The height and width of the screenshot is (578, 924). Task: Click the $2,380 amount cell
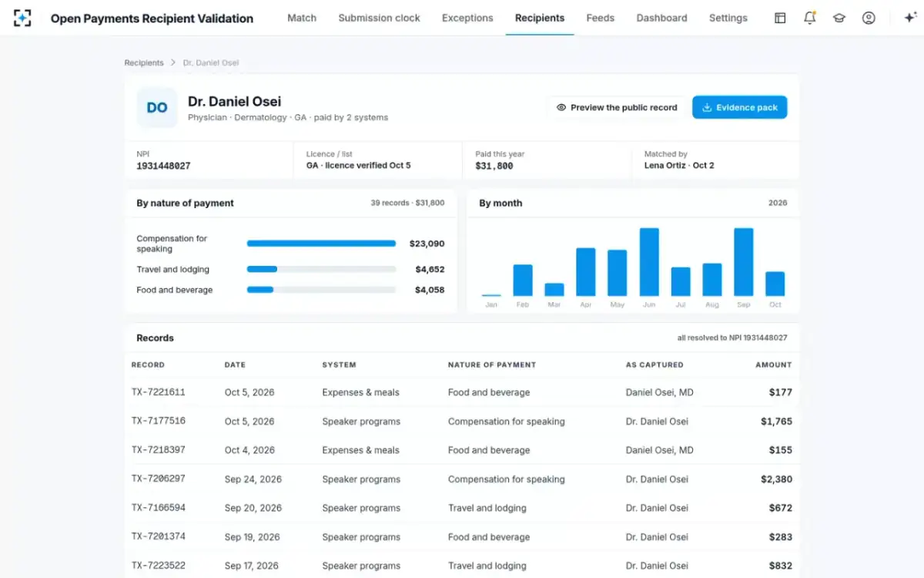coord(776,479)
